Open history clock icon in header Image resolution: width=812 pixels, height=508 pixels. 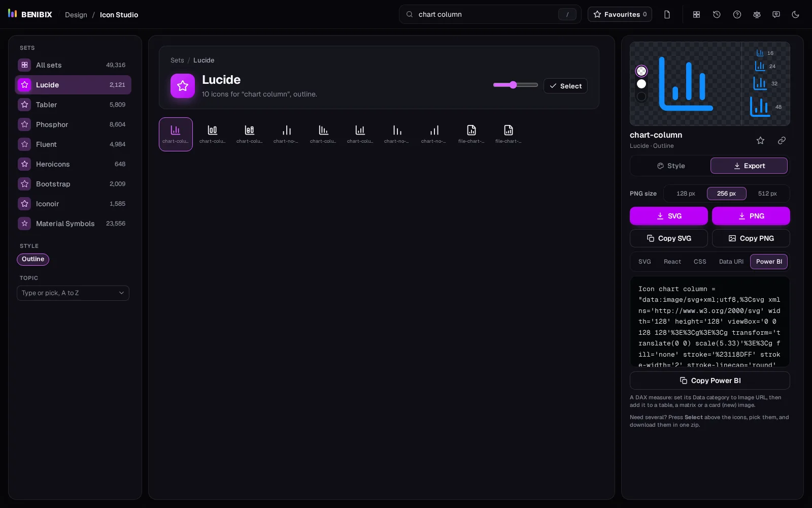click(717, 15)
